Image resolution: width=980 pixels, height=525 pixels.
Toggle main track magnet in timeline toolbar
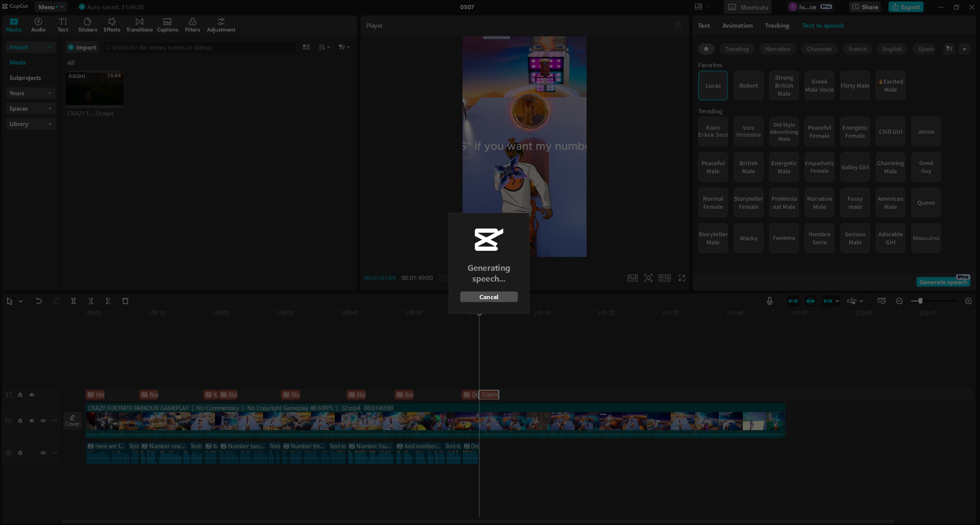tap(793, 301)
